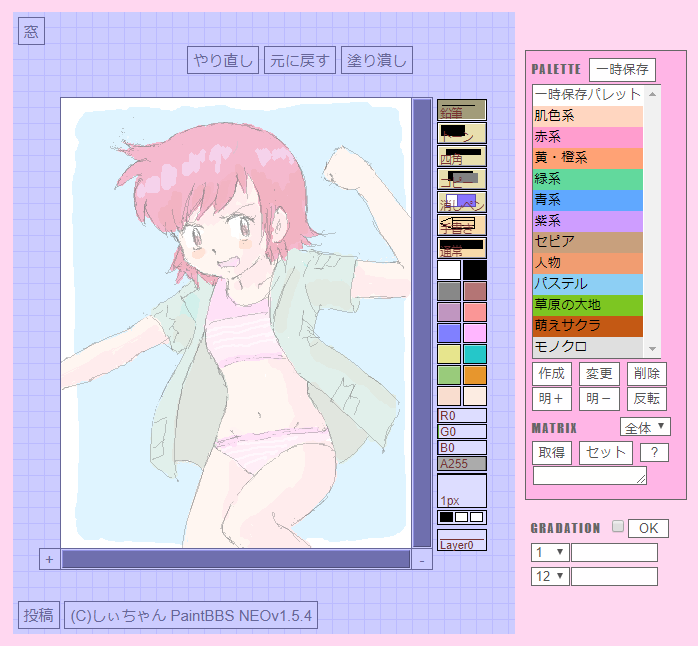
Task: Open the gradation dropdown showing 12
Action: click(550, 576)
